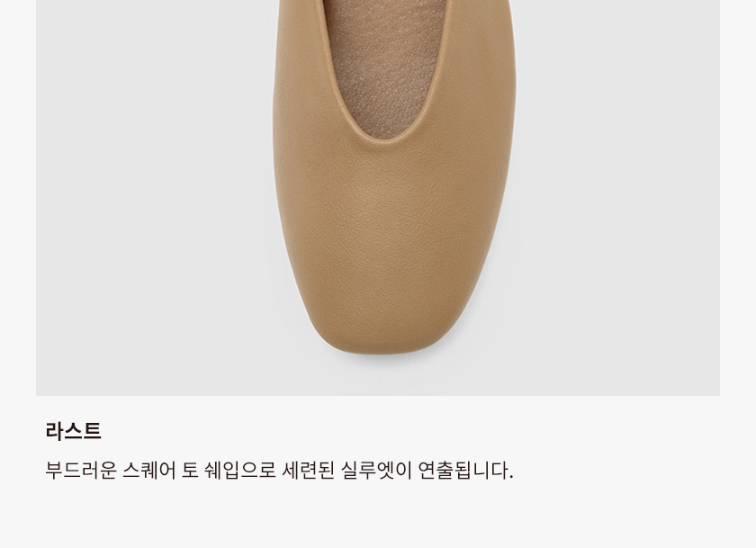Click the final word '연출됩니다.'
756x548 pixels.
point(465,470)
